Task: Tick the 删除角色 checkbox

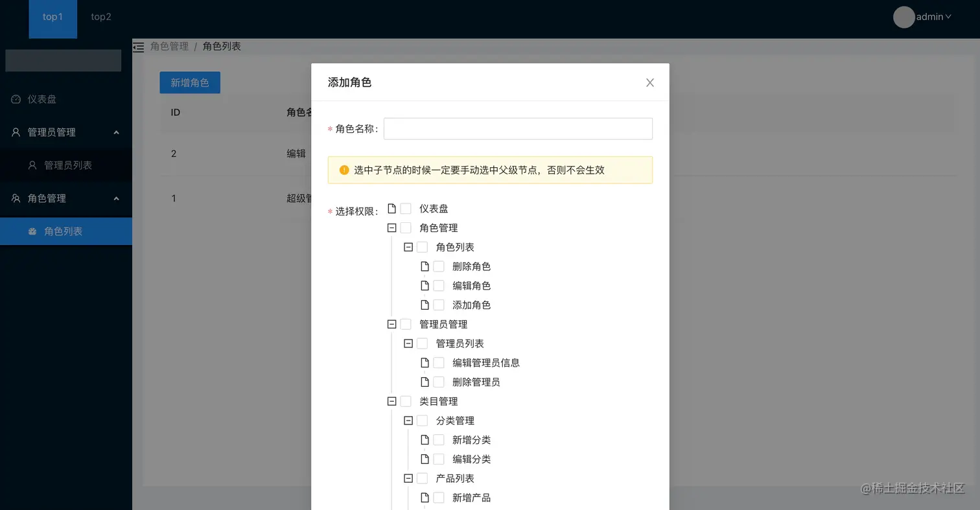Action: tap(439, 266)
